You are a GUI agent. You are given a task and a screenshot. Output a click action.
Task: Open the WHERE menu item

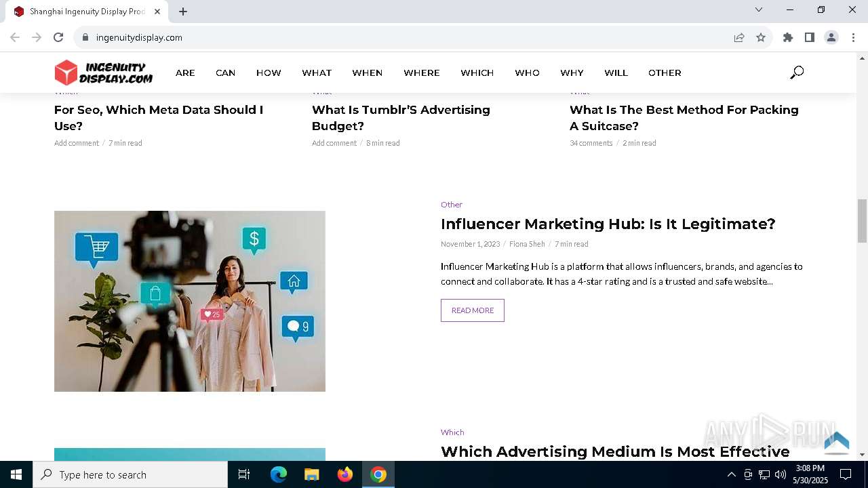pos(422,73)
